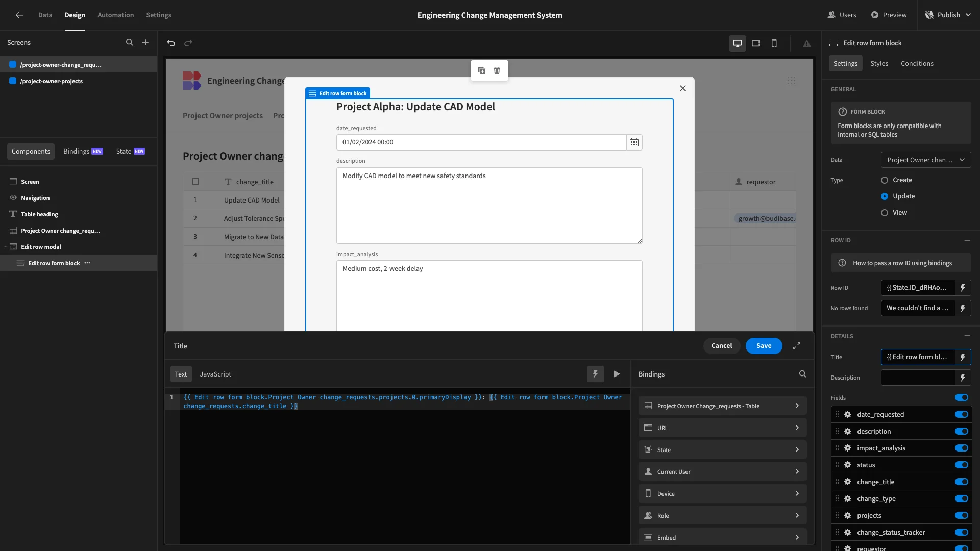Expand Role bindings category

722,516
